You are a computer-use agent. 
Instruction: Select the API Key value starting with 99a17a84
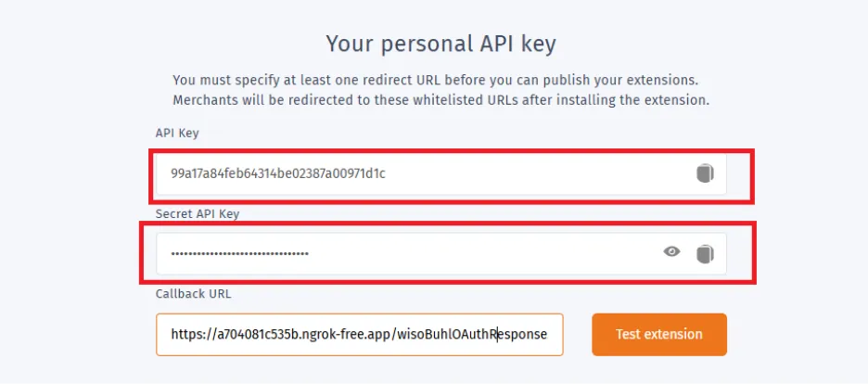[278, 173]
